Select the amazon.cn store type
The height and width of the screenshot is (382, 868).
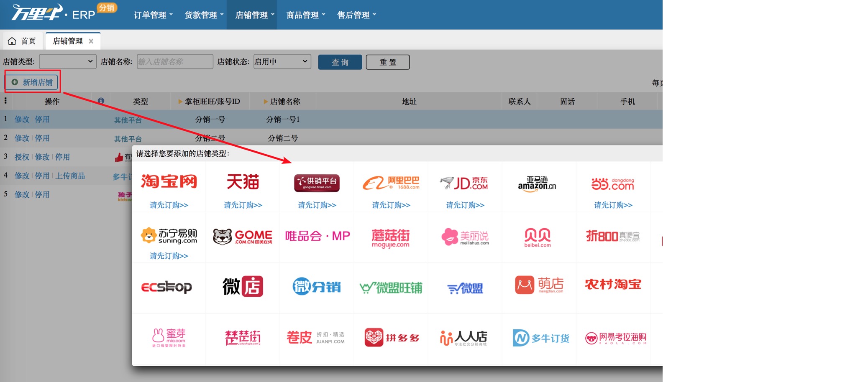[x=537, y=184]
